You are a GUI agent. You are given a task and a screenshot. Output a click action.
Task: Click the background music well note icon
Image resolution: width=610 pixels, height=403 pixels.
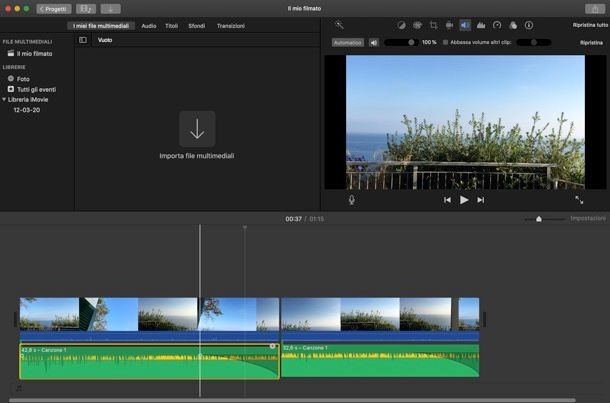tap(19, 388)
